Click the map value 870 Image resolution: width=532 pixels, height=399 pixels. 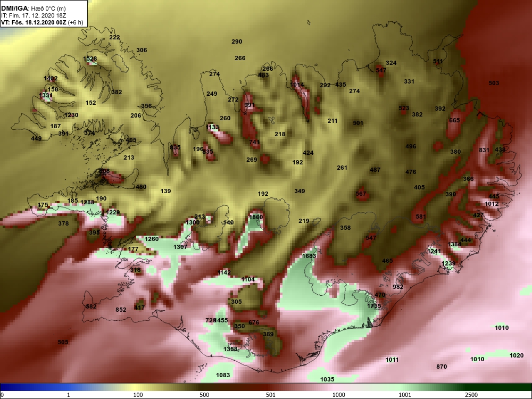pyautogui.click(x=442, y=367)
